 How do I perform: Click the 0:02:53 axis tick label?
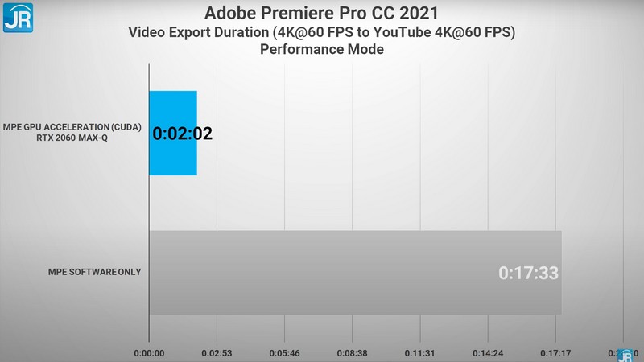click(x=217, y=352)
